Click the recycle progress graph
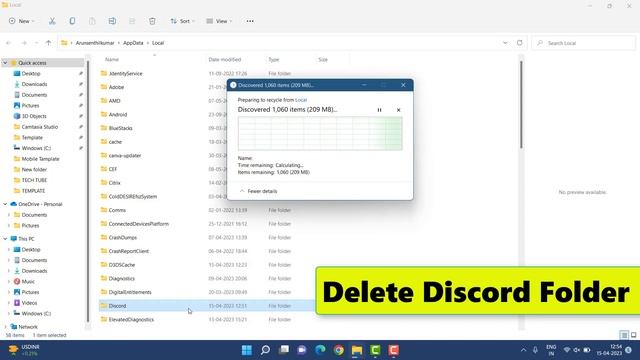 (x=320, y=133)
